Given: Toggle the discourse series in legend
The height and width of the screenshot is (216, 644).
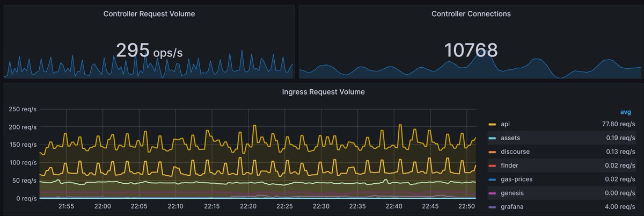Looking at the screenshot, I should tap(515, 152).
